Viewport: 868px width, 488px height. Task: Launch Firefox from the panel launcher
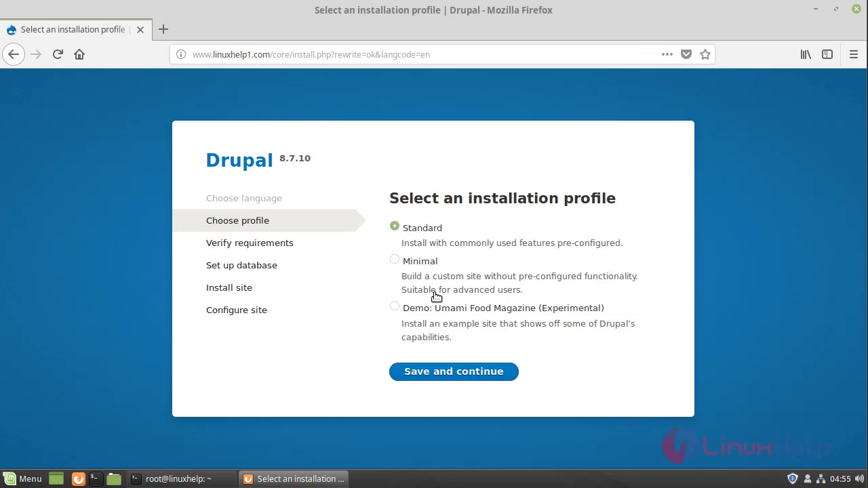tap(78, 479)
